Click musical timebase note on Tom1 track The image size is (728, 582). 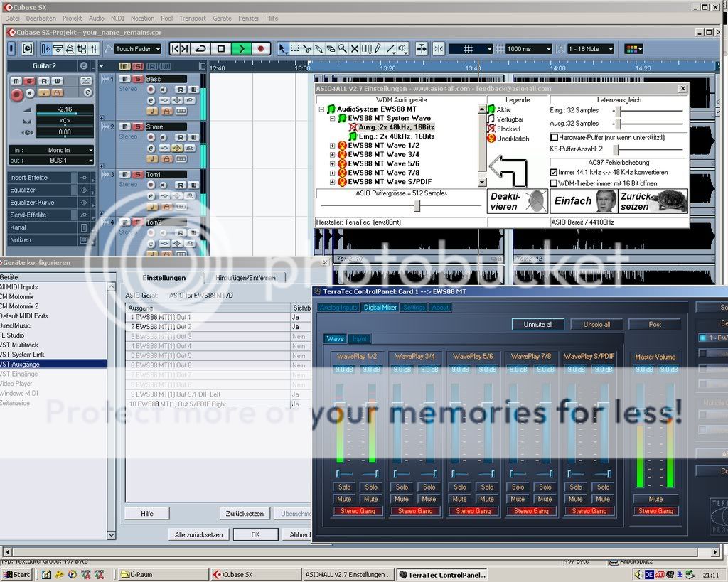point(152,207)
